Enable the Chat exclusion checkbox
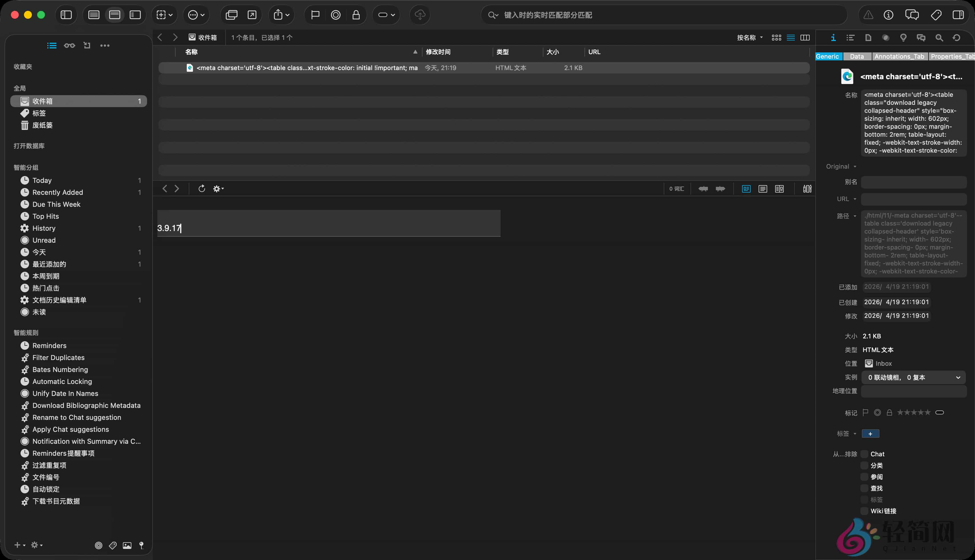 point(864,454)
